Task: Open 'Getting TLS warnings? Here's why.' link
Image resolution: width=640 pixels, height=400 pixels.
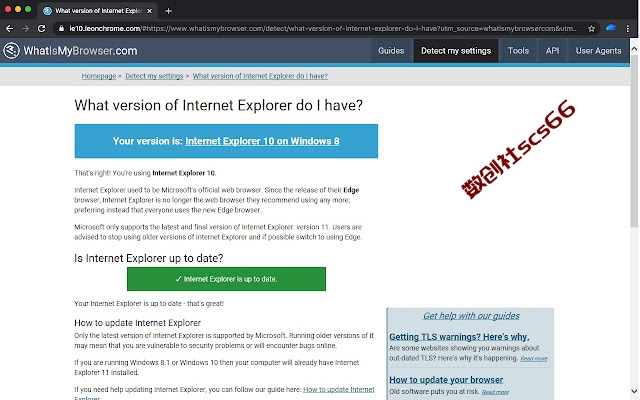Action: click(459, 337)
